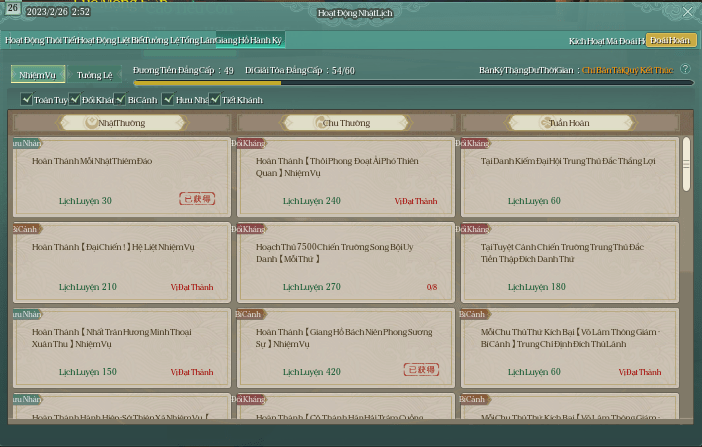Toggle the Toàn Tuyển checkbox
Viewport: 702px width, 447px height.
coord(27,99)
